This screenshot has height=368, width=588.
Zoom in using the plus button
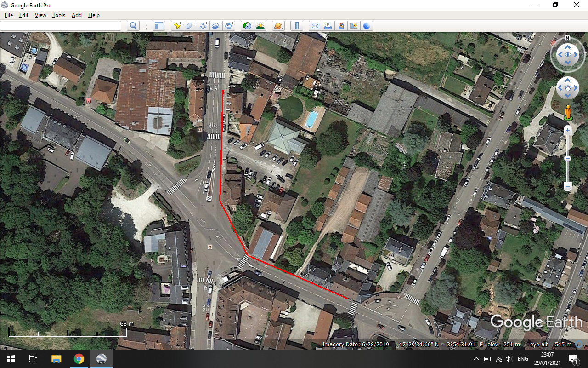pyautogui.click(x=568, y=130)
